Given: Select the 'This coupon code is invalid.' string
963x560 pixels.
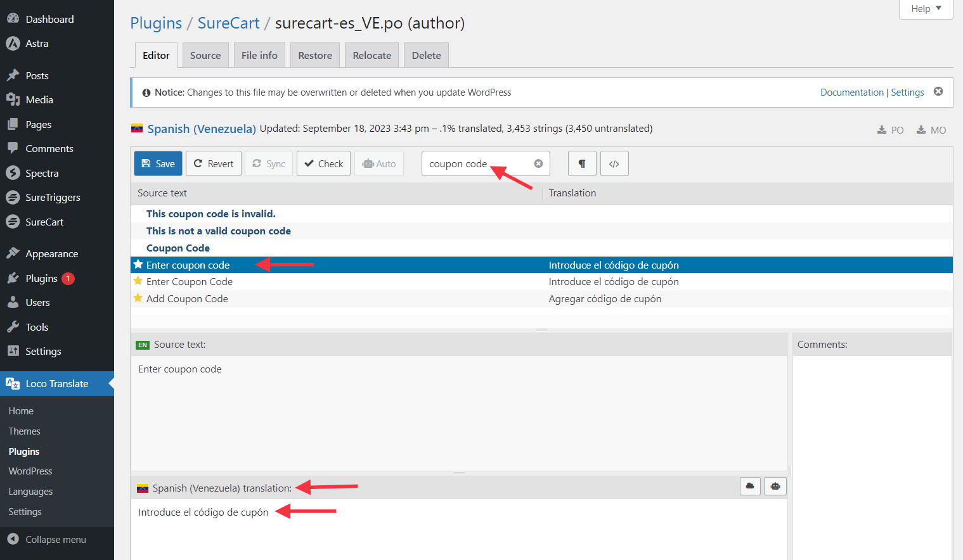Looking at the screenshot, I should (211, 214).
